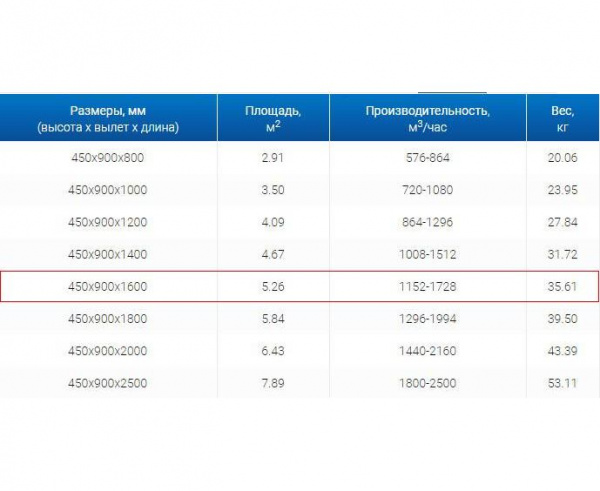Select the cell '450x900x2500'
The width and height of the screenshot is (600, 491).
pos(108,383)
